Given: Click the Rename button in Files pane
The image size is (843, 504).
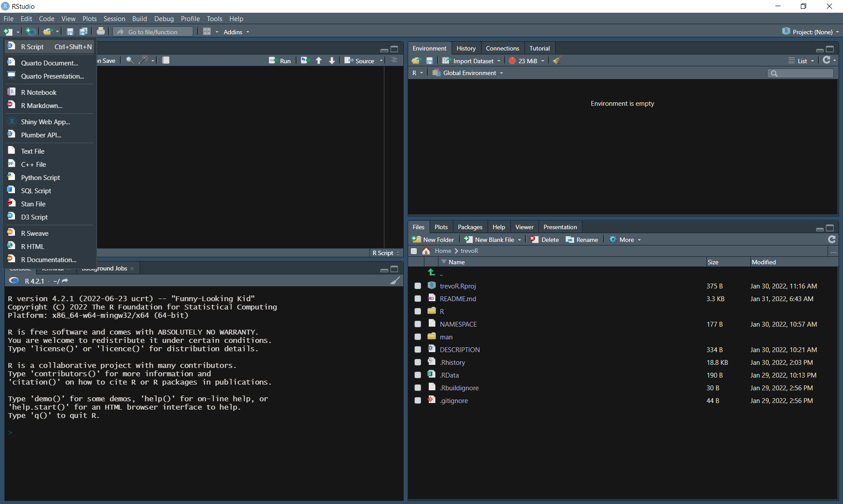Looking at the screenshot, I should click(x=582, y=239).
